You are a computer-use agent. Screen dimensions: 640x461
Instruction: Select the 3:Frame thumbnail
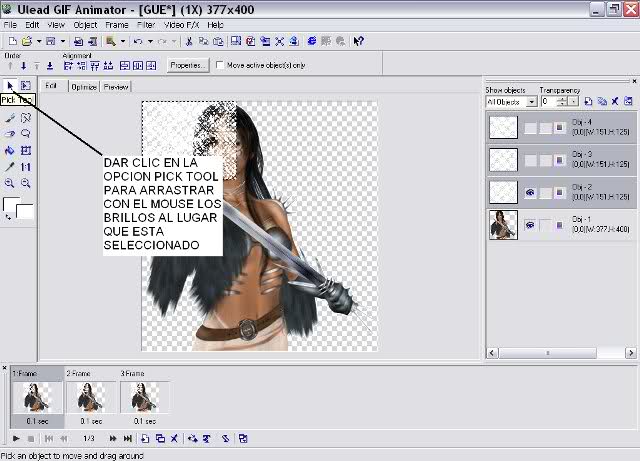144,397
